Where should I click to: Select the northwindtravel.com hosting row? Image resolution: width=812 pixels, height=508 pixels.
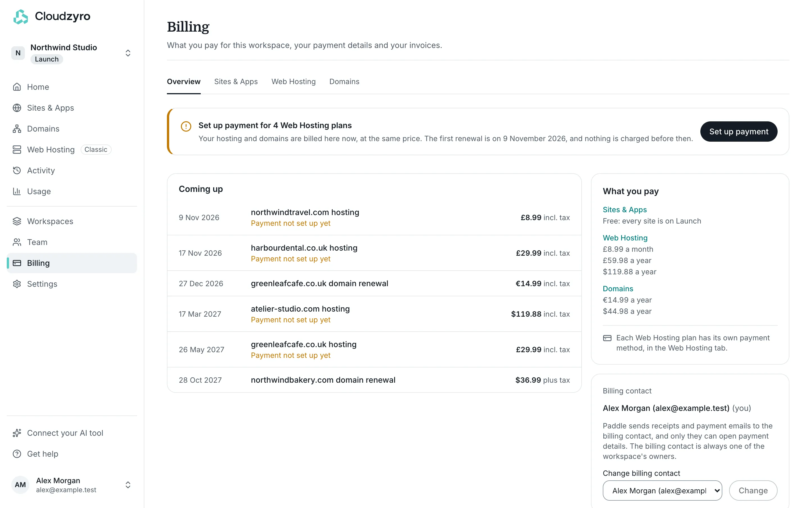click(x=374, y=217)
